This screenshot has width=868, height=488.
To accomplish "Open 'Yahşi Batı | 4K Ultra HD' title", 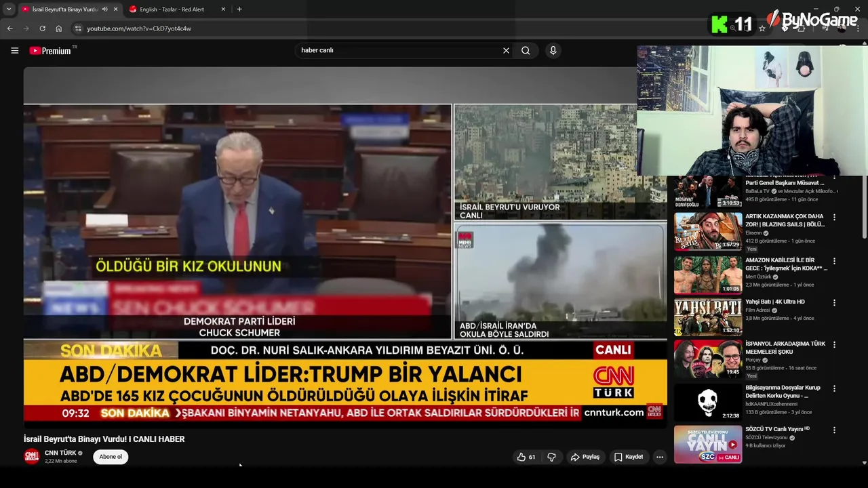I will point(775,302).
